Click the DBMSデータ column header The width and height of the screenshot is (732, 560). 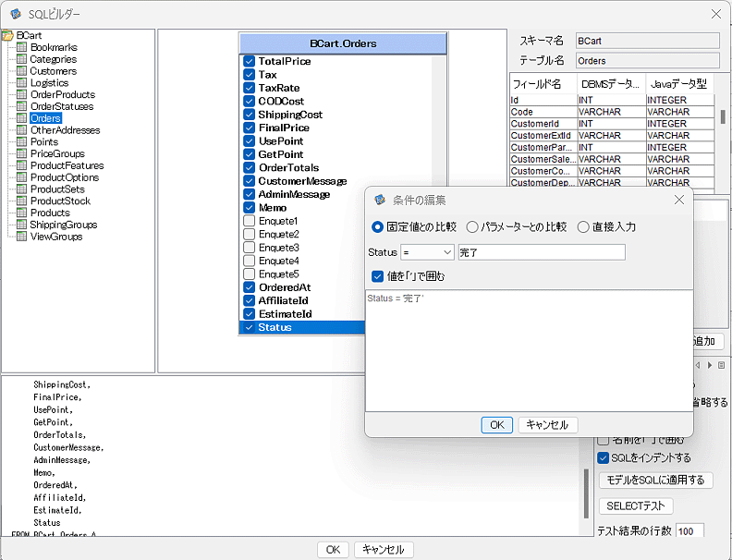612,84
